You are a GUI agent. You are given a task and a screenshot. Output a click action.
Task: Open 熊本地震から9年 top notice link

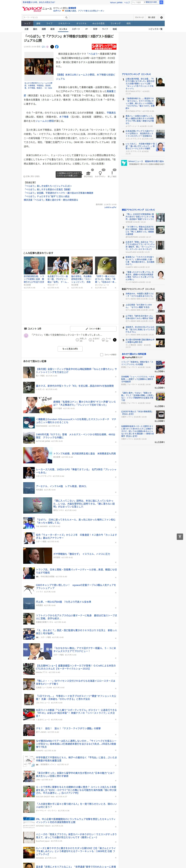click(39, 2)
